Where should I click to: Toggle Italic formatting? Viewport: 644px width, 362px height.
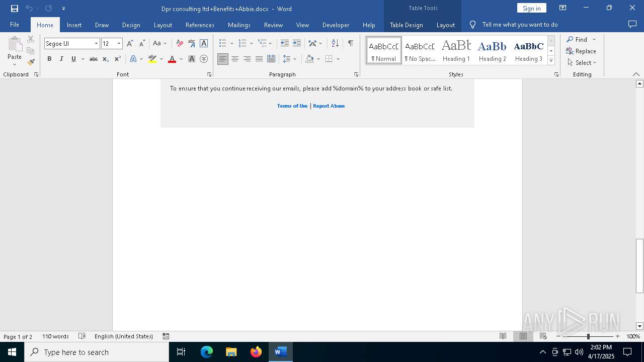[x=61, y=59]
